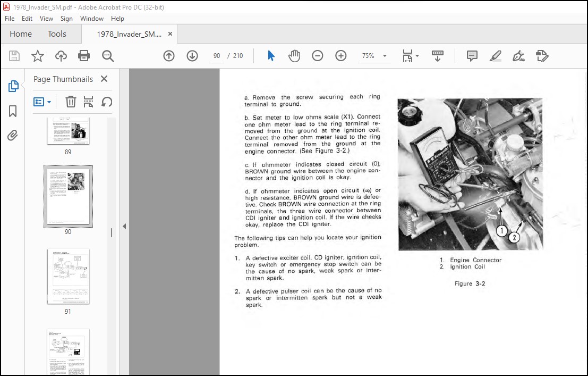The image size is (588, 376).
Task: Open the Page Thumbnails sidebar icon
Action: 13,86
